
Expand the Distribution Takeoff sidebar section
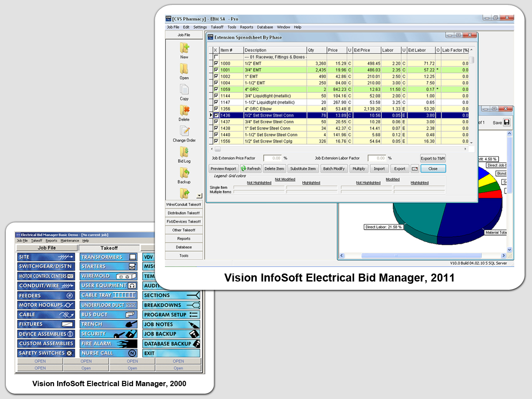(x=184, y=213)
